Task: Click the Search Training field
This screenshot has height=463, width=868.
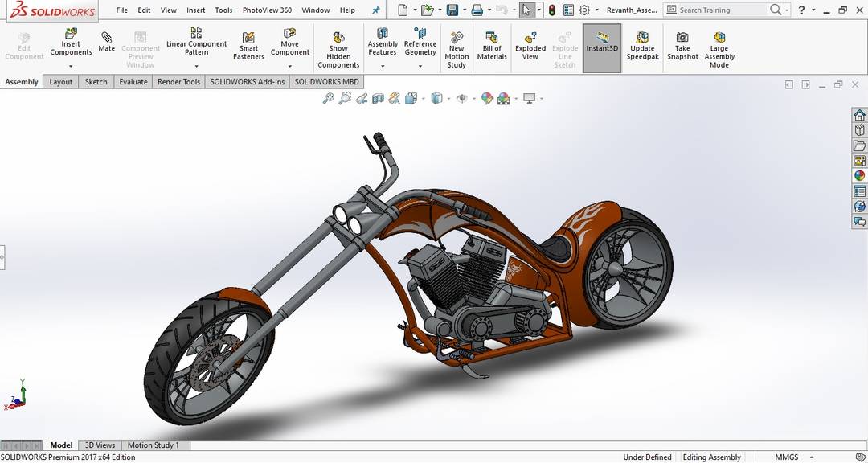Action: [724, 10]
